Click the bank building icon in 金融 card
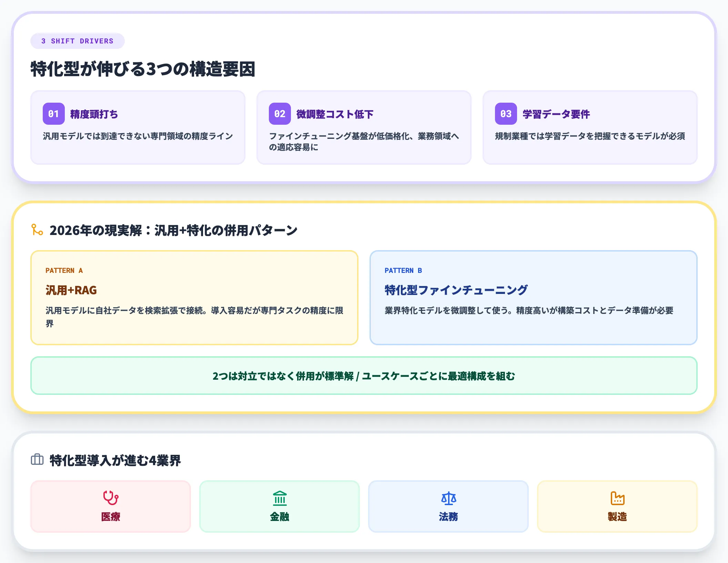728x563 pixels. point(280,498)
